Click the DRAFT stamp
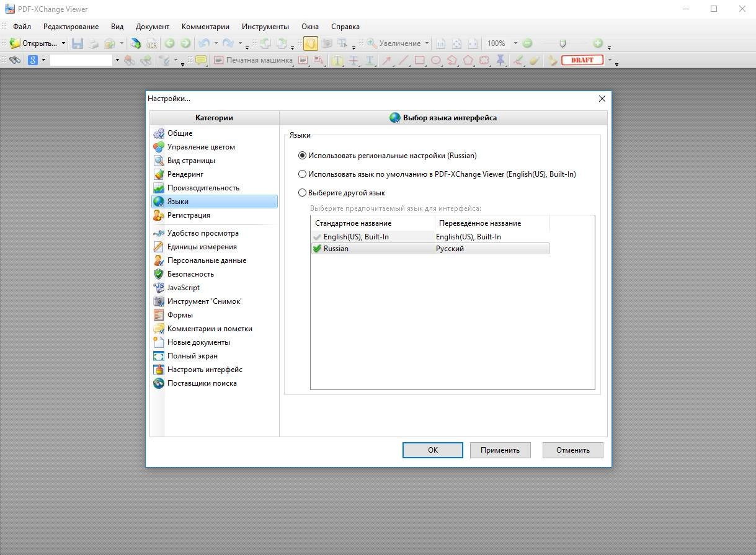This screenshot has height=555, width=756. coord(582,60)
